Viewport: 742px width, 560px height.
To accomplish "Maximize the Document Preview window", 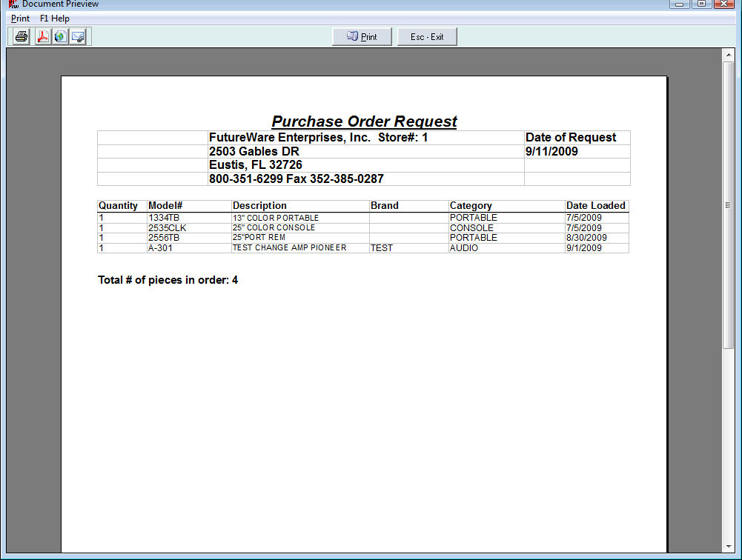I will 700,4.
